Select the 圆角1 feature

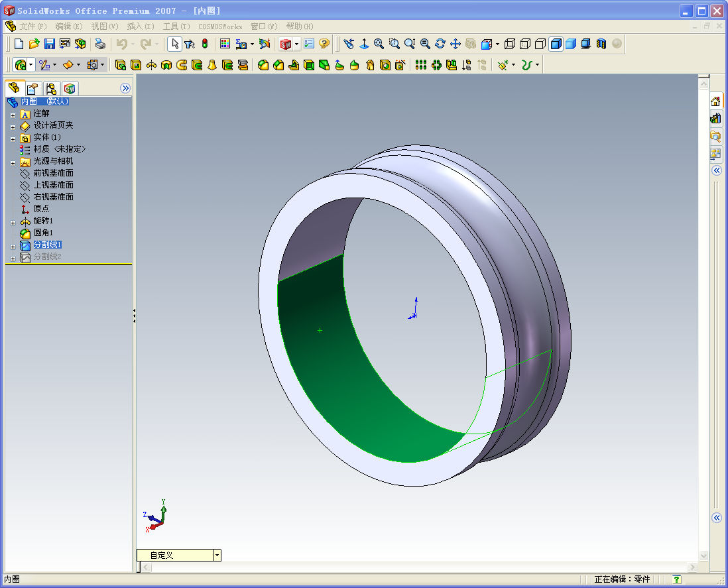[x=43, y=233]
